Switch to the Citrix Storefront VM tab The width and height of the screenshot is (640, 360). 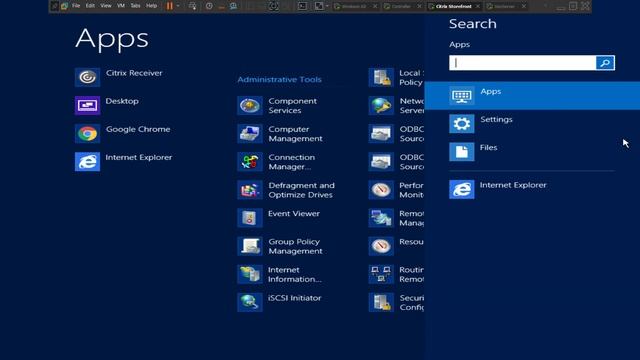tap(453, 6)
